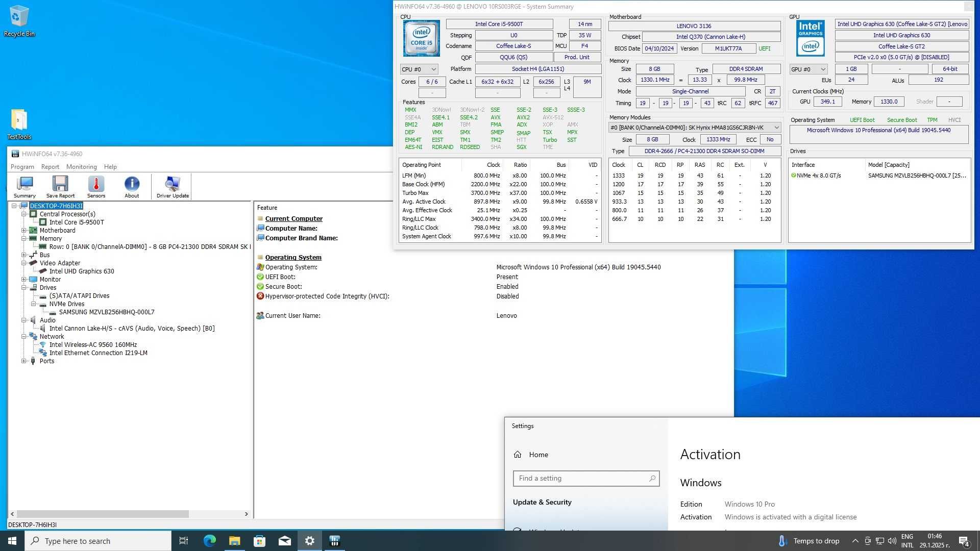Click the Update & Security heading

click(542, 503)
